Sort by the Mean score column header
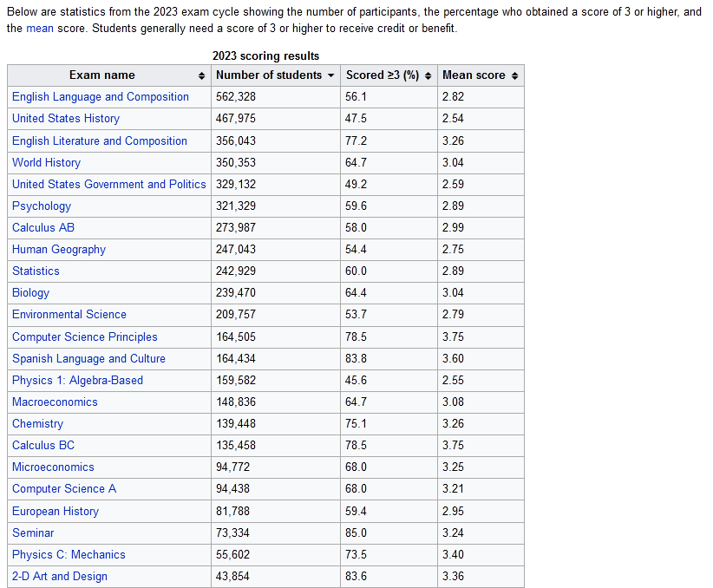713x588 pixels. point(481,75)
